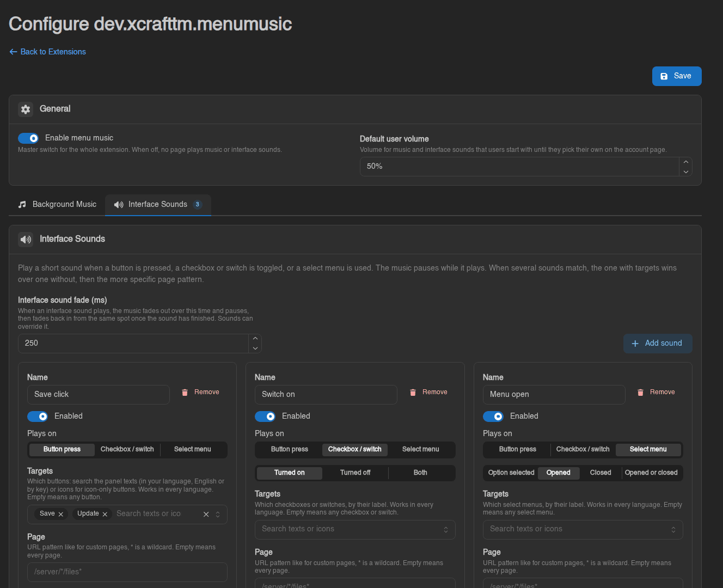
Task: Open the Interface Sounds tab
Action: [158, 205]
